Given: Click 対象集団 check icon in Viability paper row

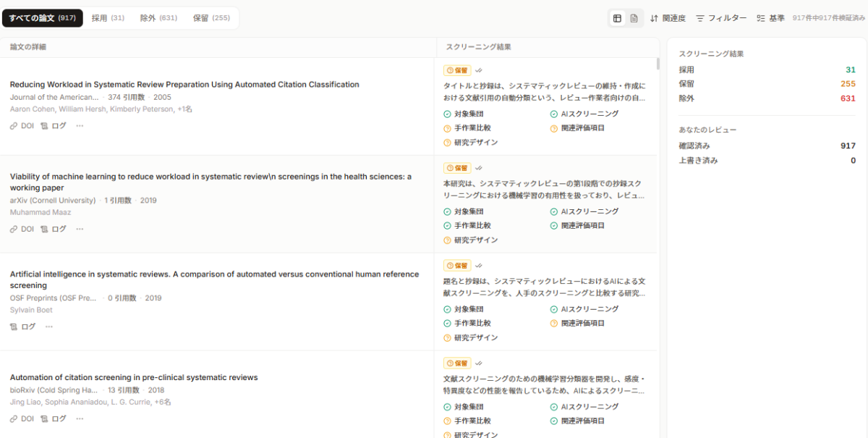Looking at the screenshot, I should pos(447,211).
